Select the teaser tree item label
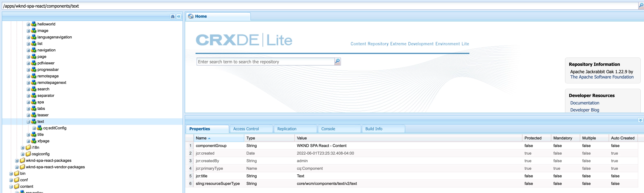The height and width of the screenshot is (193, 644). click(43, 115)
